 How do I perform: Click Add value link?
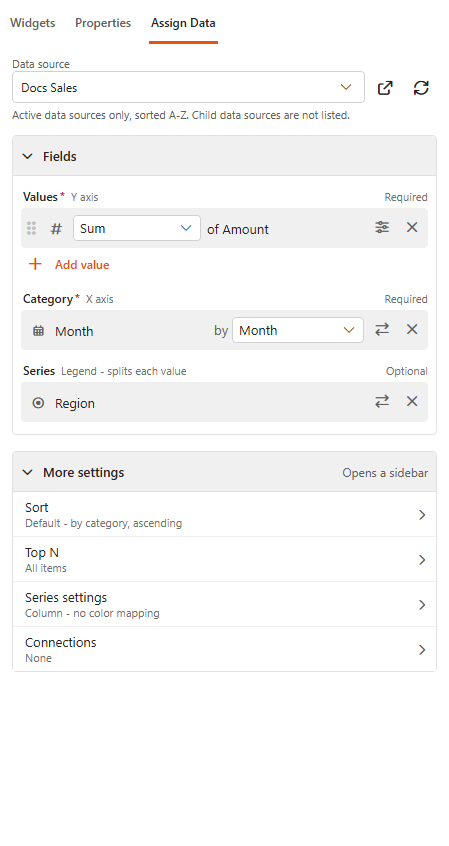coord(82,265)
